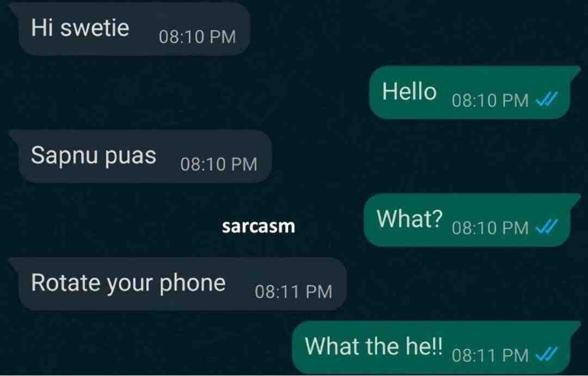Image resolution: width=588 pixels, height=376 pixels.
Task: Click the 08:11 PM time on Rotate your phone
Action: [293, 292]
